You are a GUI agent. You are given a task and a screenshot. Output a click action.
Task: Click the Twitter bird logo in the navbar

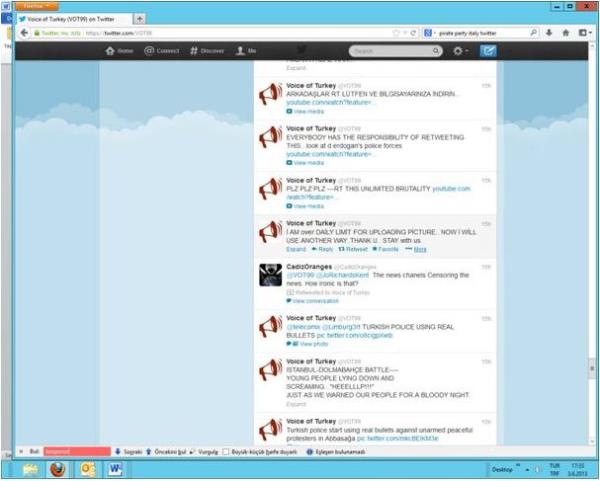click(x=301, y=50)
